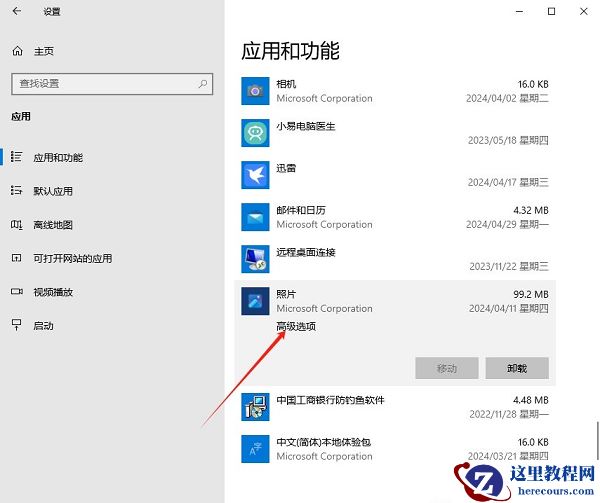This screenshot has height=503, width=600.
Task: Click the 99.2 MB size value
Action: pyautogui.click(x=531, y=294)
